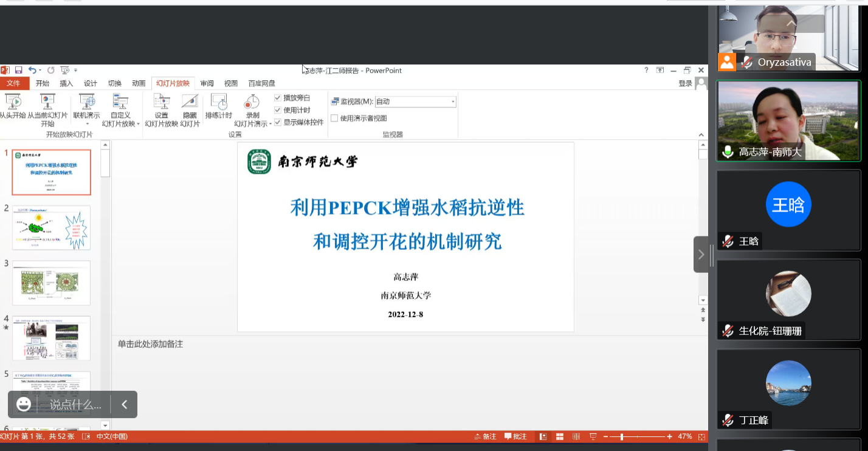Expand Record Slide Show dropdown arrow
This screenshot has width=868, height=451.
click(x=270, y=124)
